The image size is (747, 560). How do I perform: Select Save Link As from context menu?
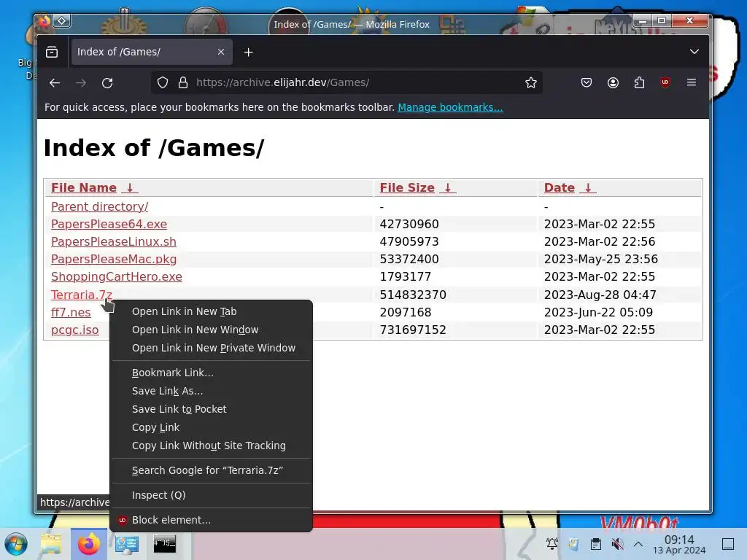click(x=211, y=391)
